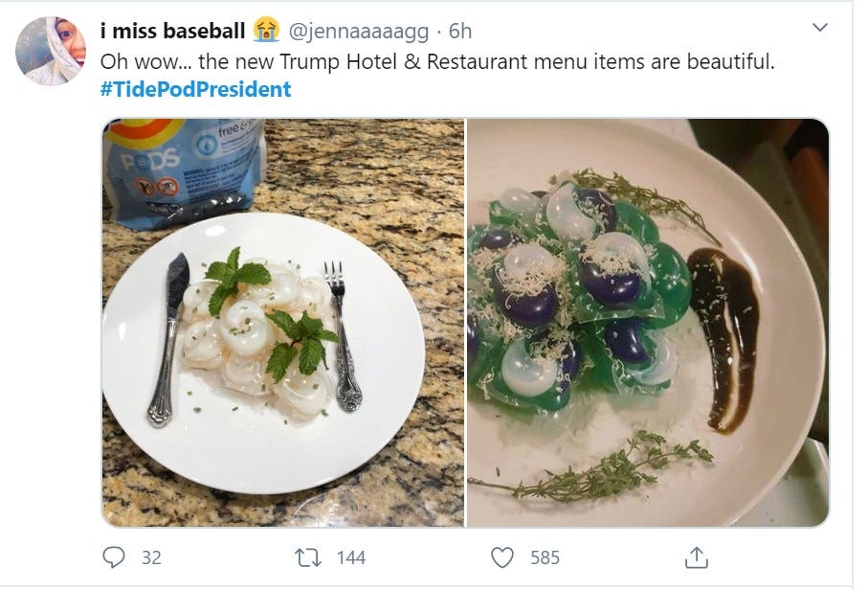Click the reply speech bubble icon
This screenshot has width=868, height=590.
tap(114, 557)
